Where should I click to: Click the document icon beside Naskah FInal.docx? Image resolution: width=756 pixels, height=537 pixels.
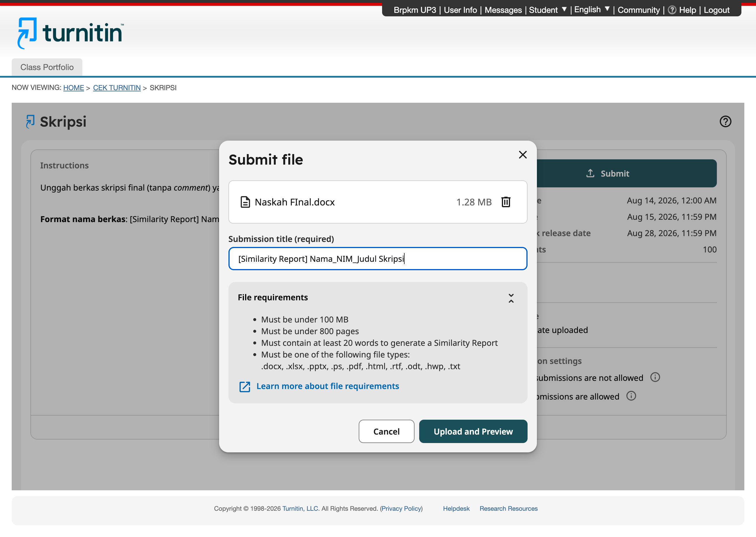(x=245, y=202)
